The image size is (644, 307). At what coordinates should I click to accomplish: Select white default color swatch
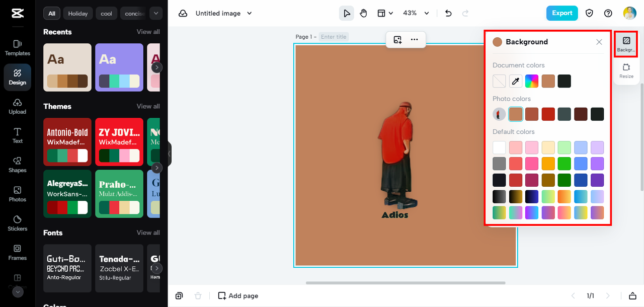(499, 147)
